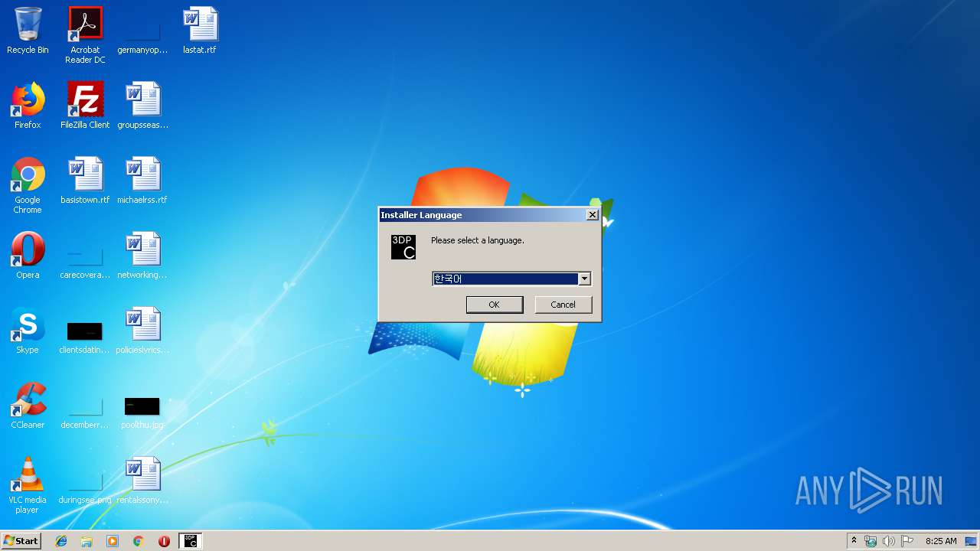Open Acrobat Reader DC shortcut
This screenshot has width=980, height=551.
[x=85, y=35]
